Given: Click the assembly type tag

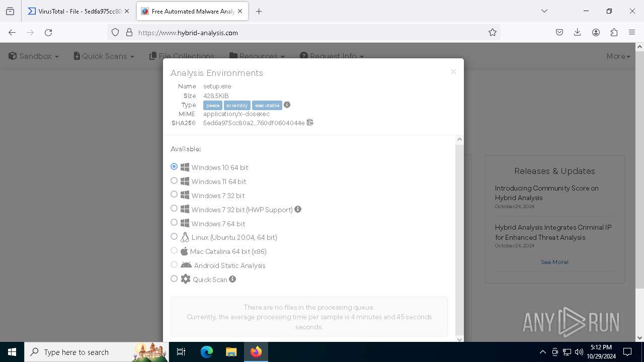Looking at the screenshot, I should tap(237, 105).
